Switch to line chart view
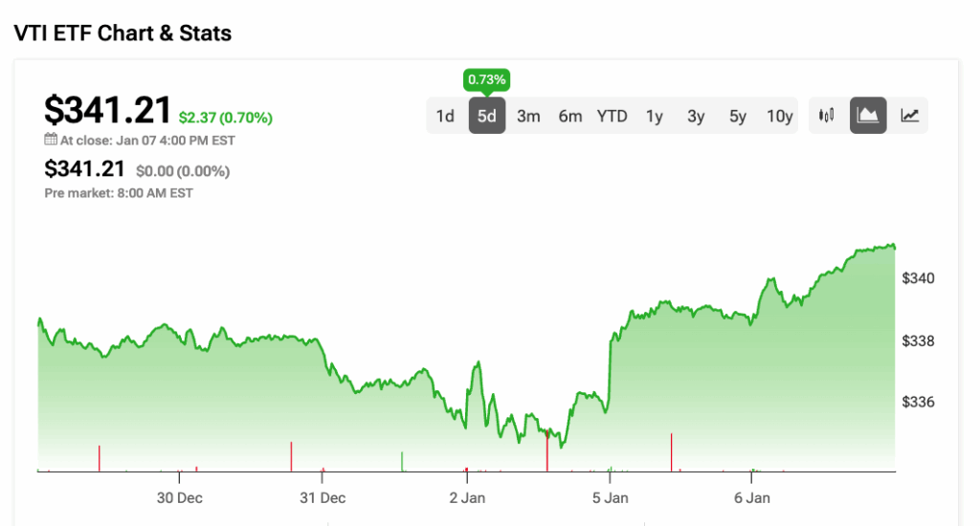This screenshot has width=980, height=526. (x=910, y=116)
